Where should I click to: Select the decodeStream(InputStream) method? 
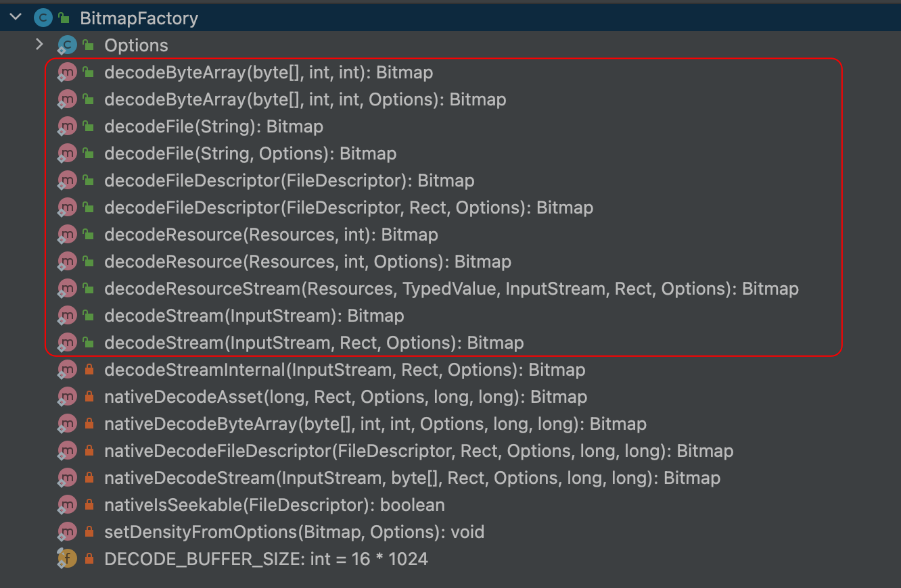[x=254, y=315]
